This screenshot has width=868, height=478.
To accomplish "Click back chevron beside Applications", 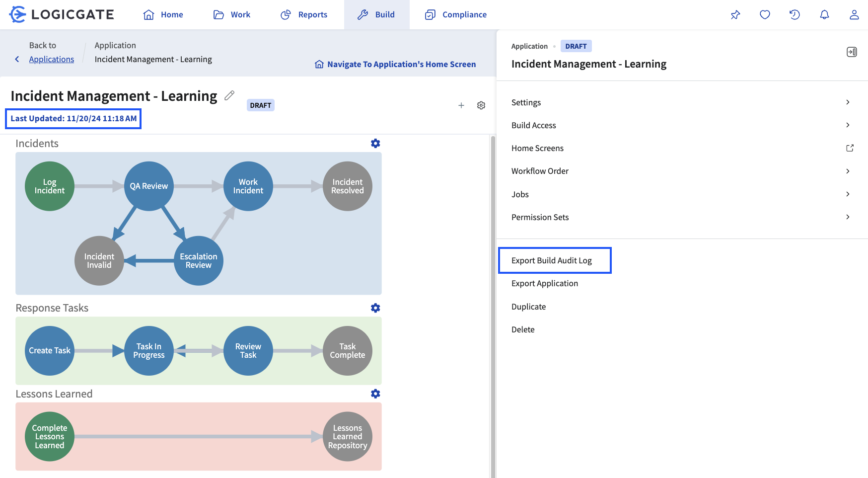I will point(17,59).
